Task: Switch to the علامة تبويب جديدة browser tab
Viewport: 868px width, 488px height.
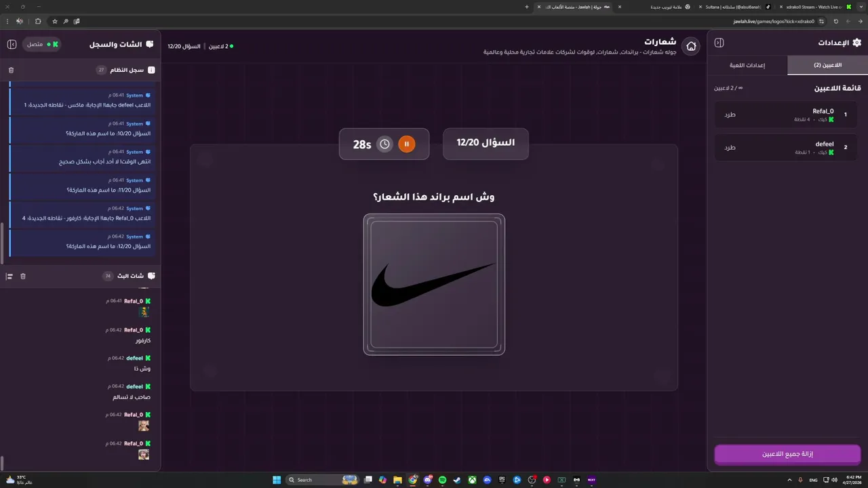Action: tap(655, 7)
